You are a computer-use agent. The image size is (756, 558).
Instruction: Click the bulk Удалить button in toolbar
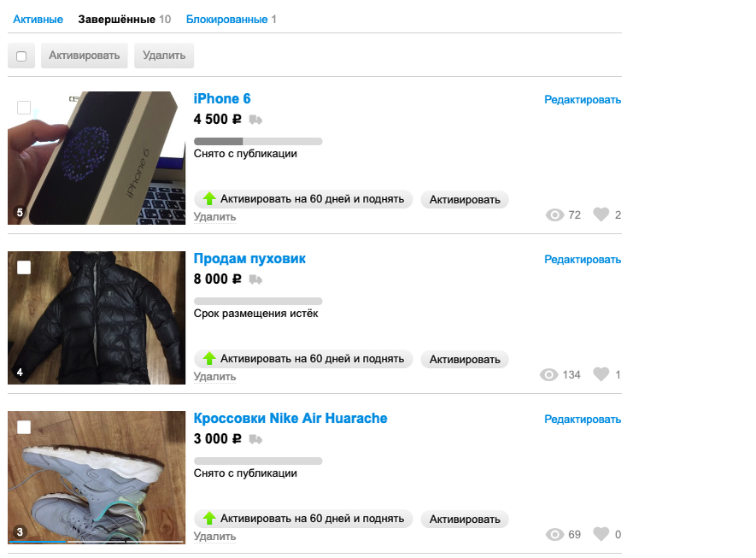click(164, 56)
